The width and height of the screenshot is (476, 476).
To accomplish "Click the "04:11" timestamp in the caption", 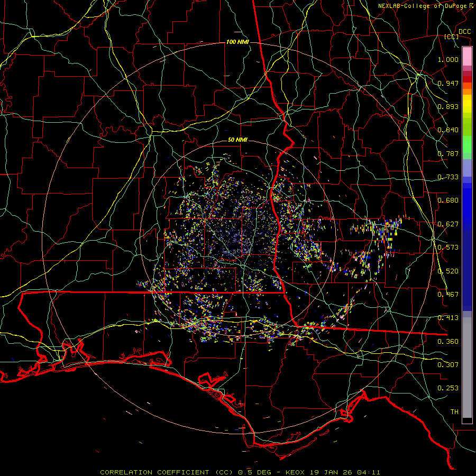I will tap(368, 472).
